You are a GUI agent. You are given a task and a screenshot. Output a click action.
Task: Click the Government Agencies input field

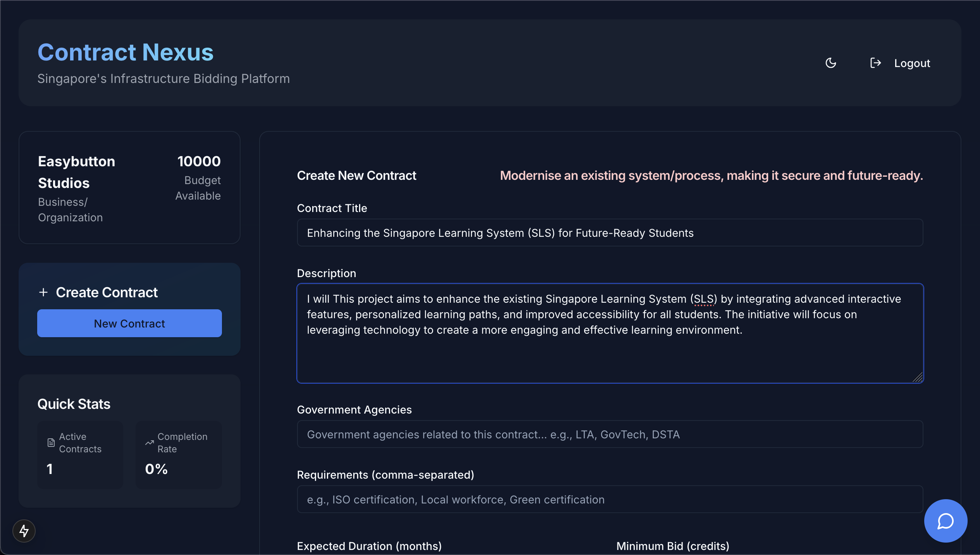[610, 434]
